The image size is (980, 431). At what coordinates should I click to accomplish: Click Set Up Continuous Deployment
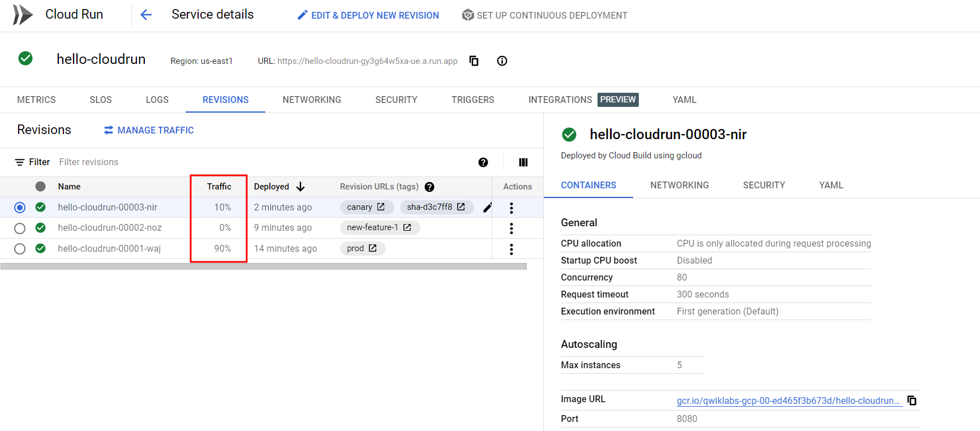(x=545, y=15)
